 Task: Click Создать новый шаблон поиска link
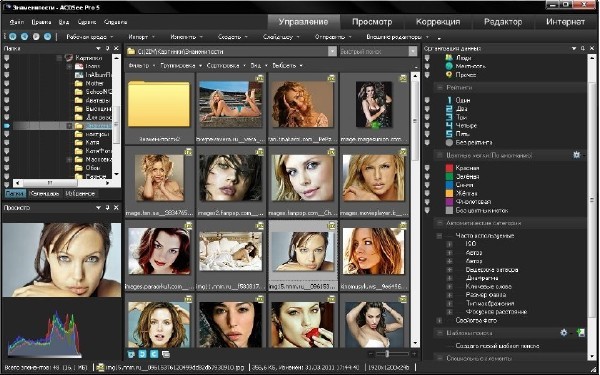(x=497, y=346)
